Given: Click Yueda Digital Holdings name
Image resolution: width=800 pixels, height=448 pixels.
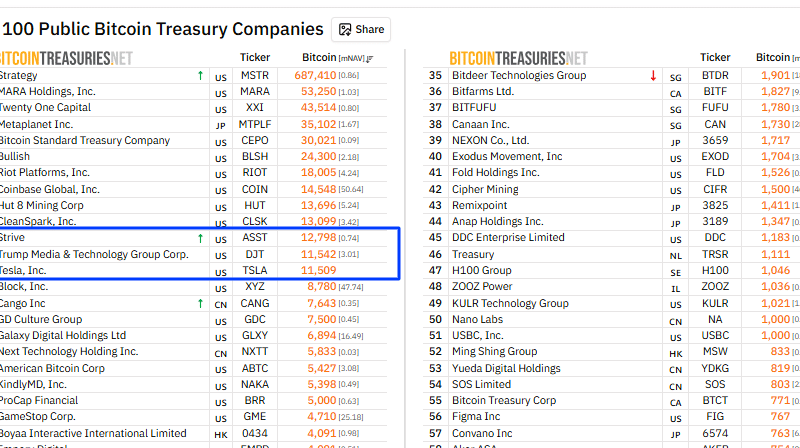Looking at the screenshot, I should (506, 368).
